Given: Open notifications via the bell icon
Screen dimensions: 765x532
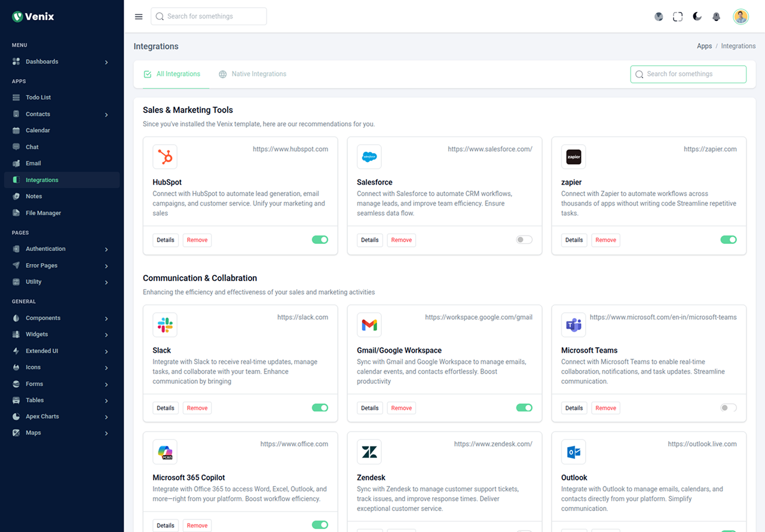Looking at the screenshot, I should 716,17.
